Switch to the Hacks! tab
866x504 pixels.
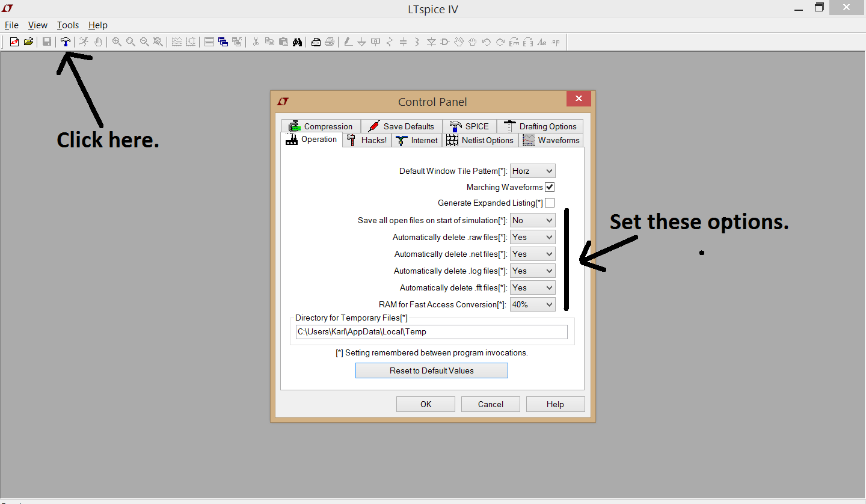(367, 140)
